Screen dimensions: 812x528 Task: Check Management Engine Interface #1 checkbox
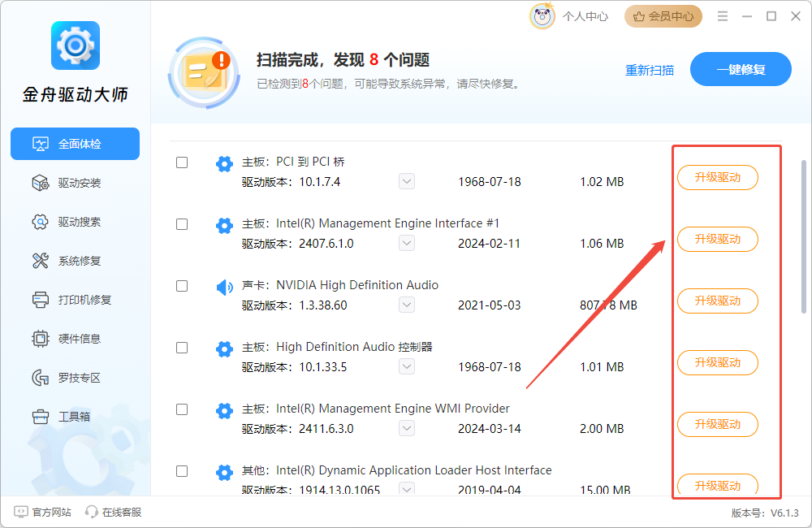tap(182, 224)
